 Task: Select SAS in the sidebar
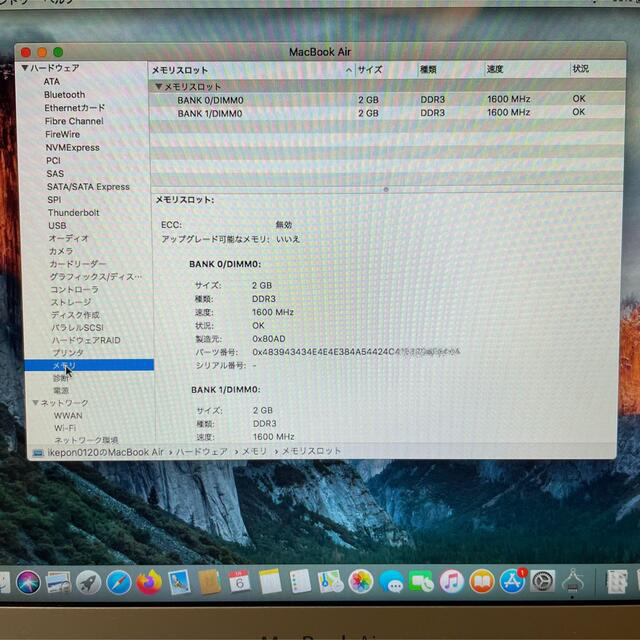[x=55, y=173]
